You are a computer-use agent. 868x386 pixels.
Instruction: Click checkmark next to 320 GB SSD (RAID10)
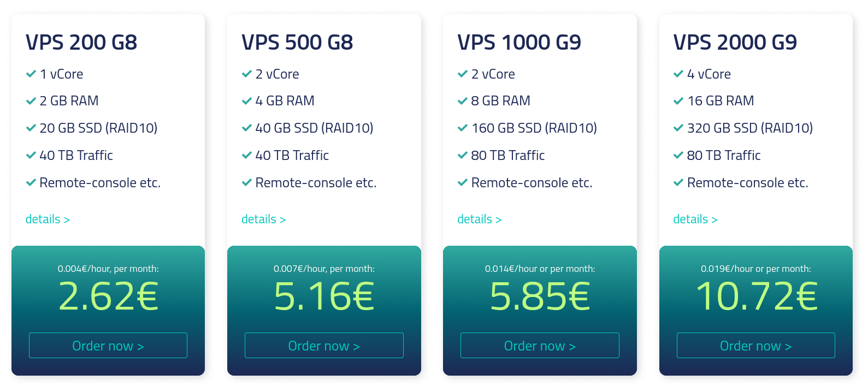678,128
